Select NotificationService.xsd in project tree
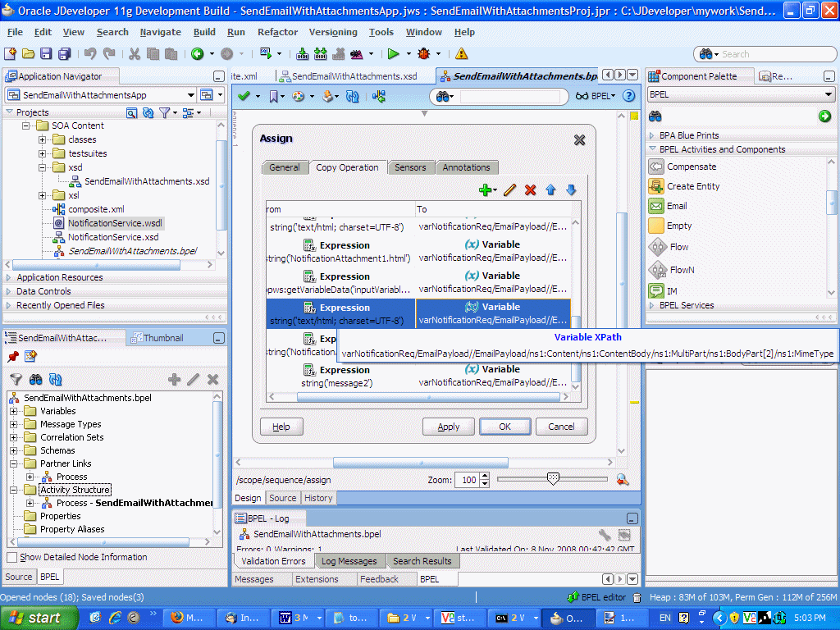The width and height of the screenshot is (840, 630). coord(113,237)
